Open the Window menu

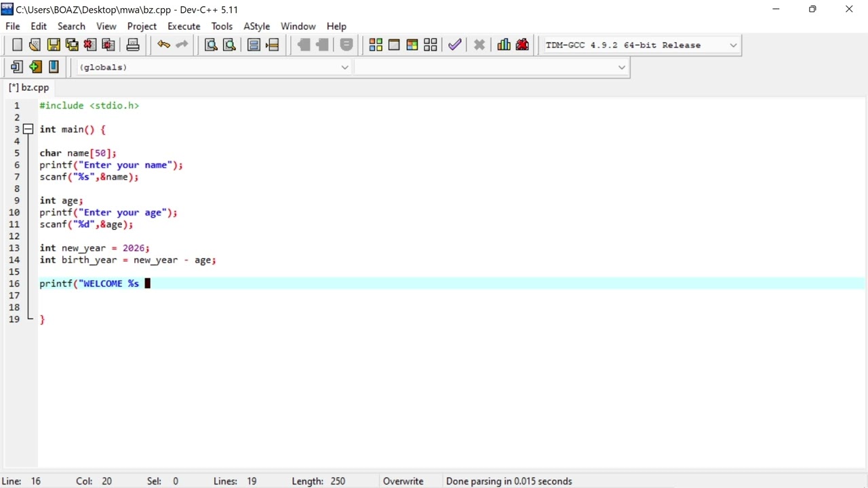click(x=298, y=26)
